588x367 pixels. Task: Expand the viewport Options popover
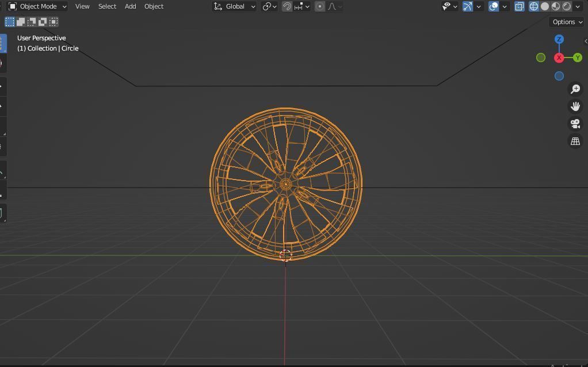[x=566, y=21]
